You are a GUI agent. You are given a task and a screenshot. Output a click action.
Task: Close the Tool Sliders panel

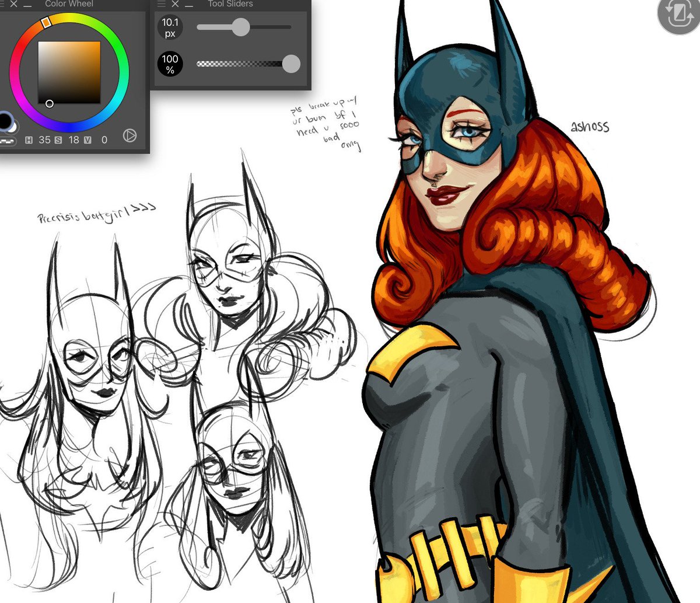point(174,4)
